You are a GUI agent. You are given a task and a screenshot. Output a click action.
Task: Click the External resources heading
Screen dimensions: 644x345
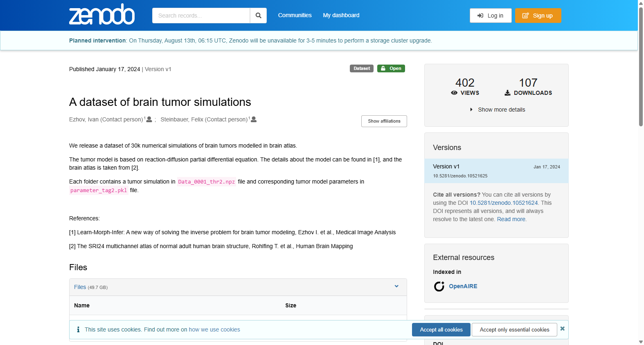(464, 258)
